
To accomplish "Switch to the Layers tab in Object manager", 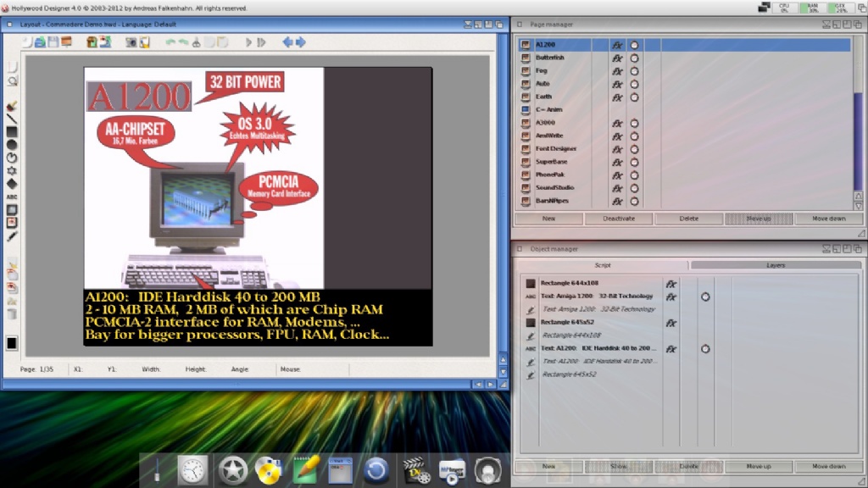I will pyautogui.click(x=775, y=265).
